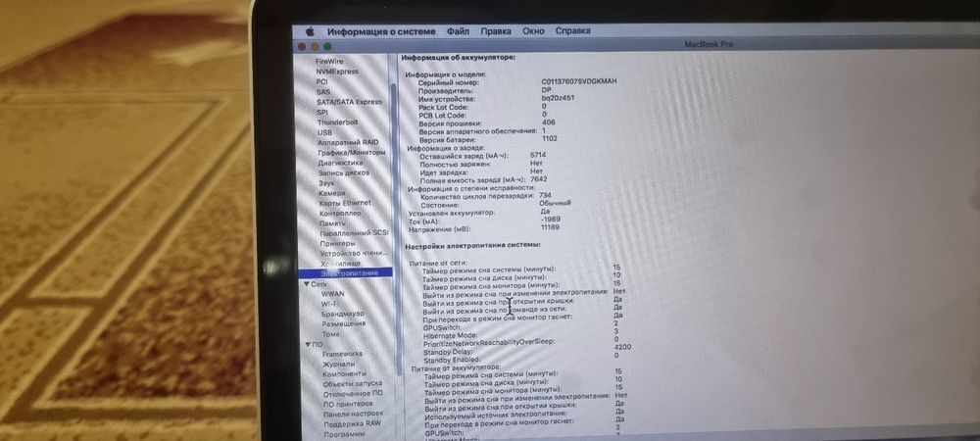Click the firmware version value 406

coord(549,122)
